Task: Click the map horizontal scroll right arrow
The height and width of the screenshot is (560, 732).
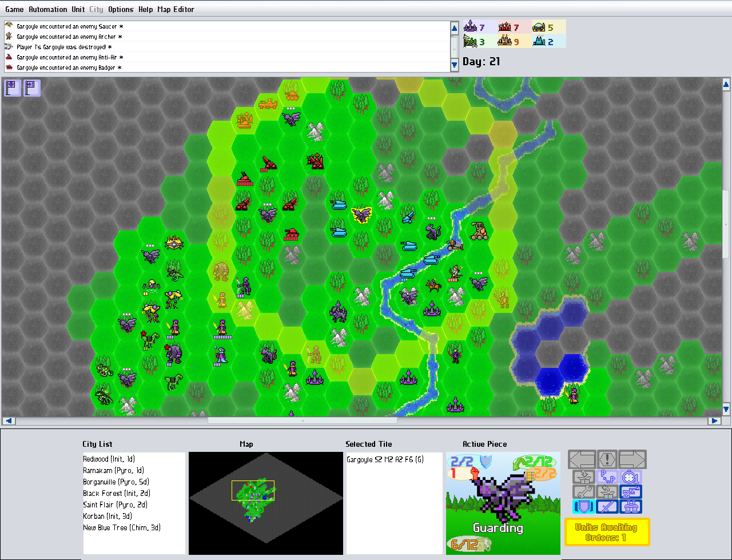Action: [714, 420]
